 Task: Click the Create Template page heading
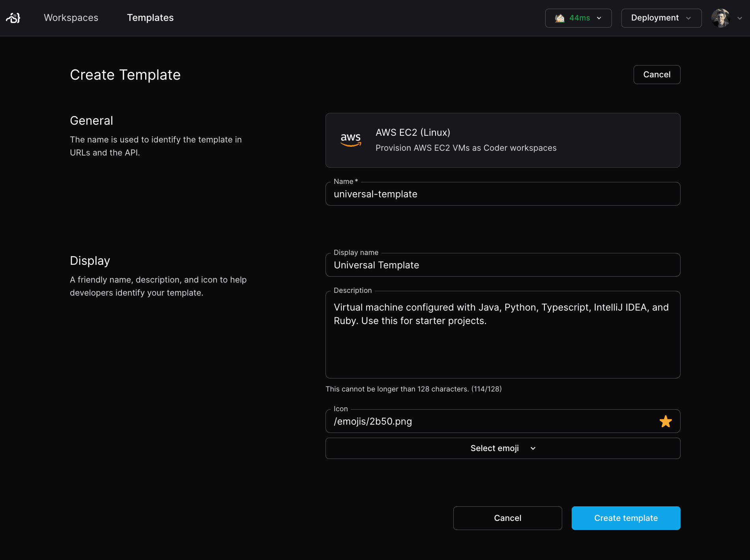(x=125, y=75)
